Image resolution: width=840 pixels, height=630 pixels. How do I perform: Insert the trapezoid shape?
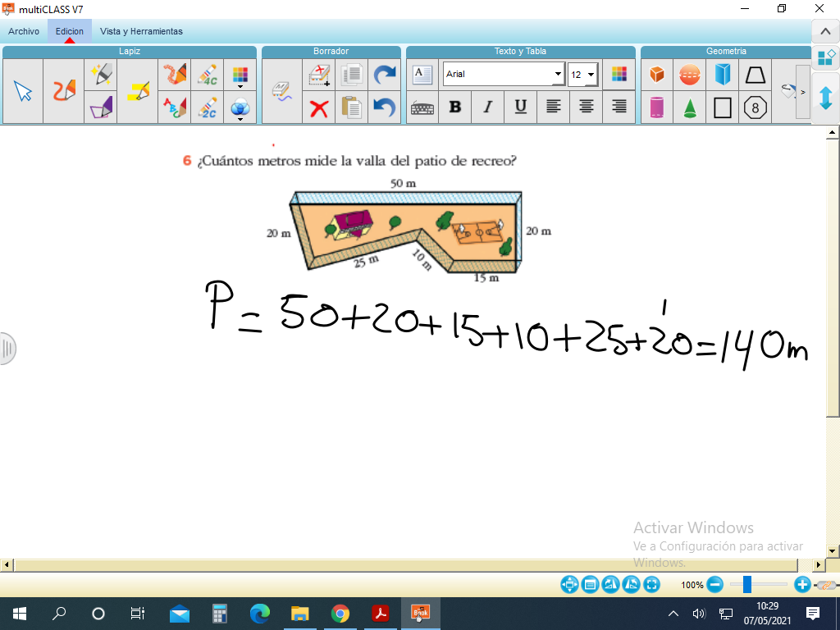(755, 75)
